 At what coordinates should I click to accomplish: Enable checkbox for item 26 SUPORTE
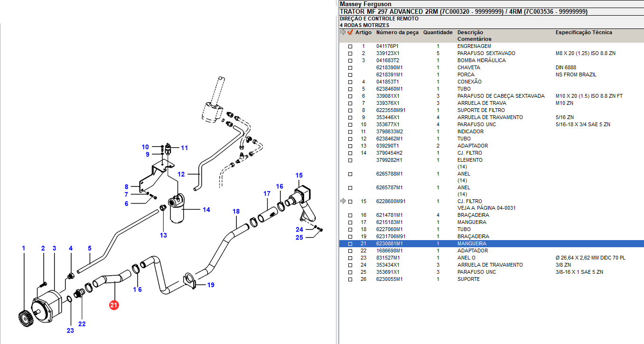click(x=350, y=279)
